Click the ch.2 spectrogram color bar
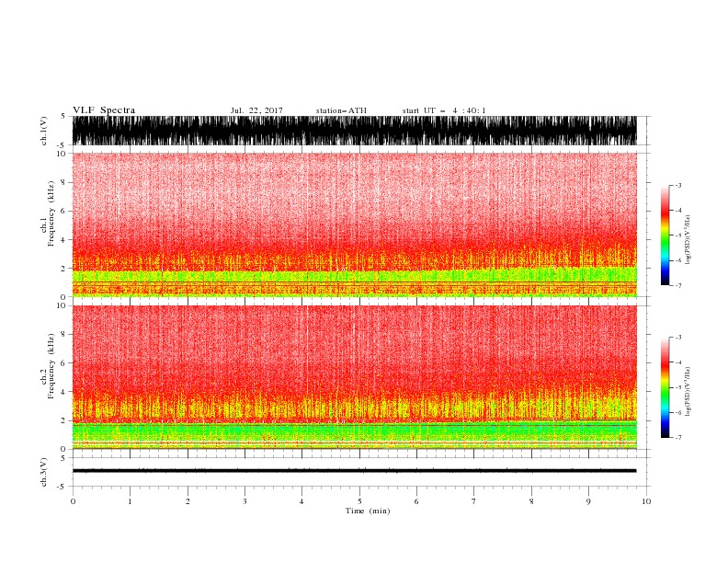Image resolution: width=728 pixels, height=563 pixels. pyautogui.click(x=665, y=387)
